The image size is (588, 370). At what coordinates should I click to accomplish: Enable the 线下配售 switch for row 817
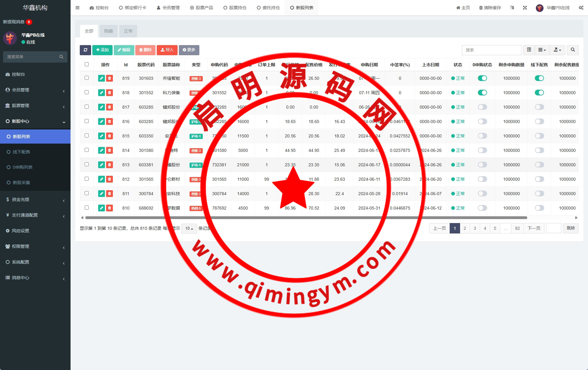[x=539, y=107]
